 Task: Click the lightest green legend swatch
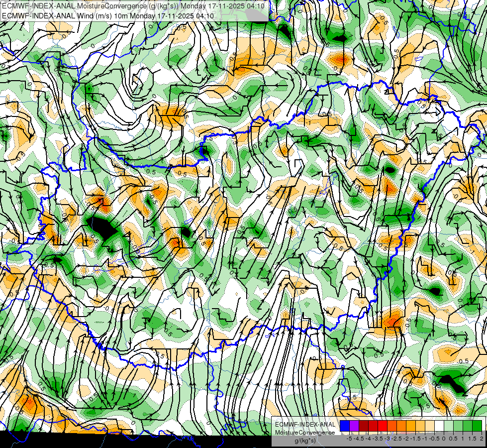(449, 426)
